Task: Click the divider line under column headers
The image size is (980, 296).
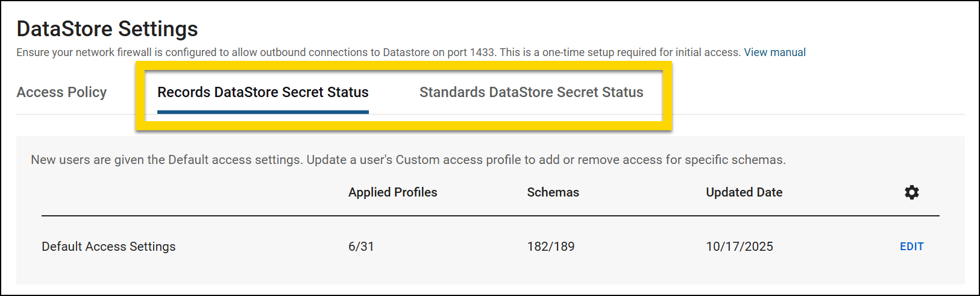Action: pyautogui.click(x=490, y=216)
